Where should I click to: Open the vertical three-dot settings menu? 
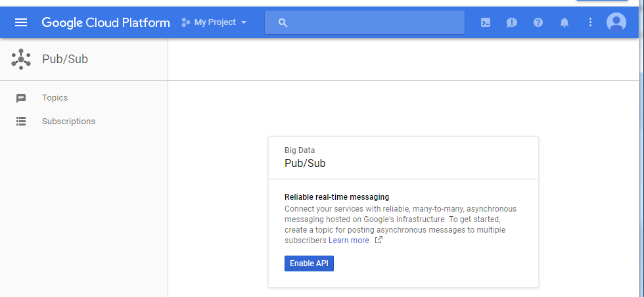coord(590,22)
